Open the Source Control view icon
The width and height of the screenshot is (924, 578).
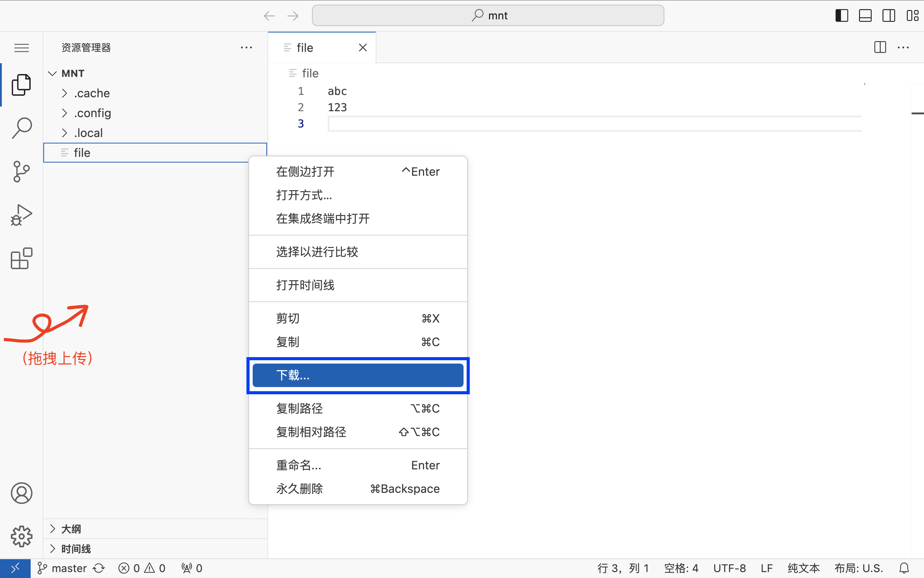[x=21, y=171]
